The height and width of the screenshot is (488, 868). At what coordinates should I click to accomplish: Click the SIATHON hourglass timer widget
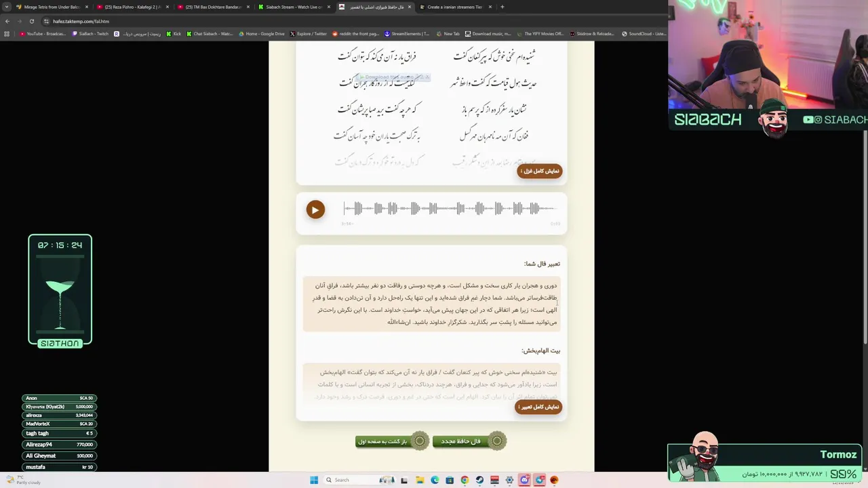[x=60, y=290]
